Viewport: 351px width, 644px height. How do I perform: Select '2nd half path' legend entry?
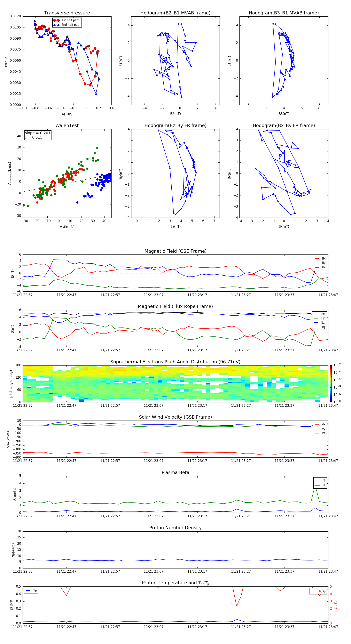[x=67, y=25]
